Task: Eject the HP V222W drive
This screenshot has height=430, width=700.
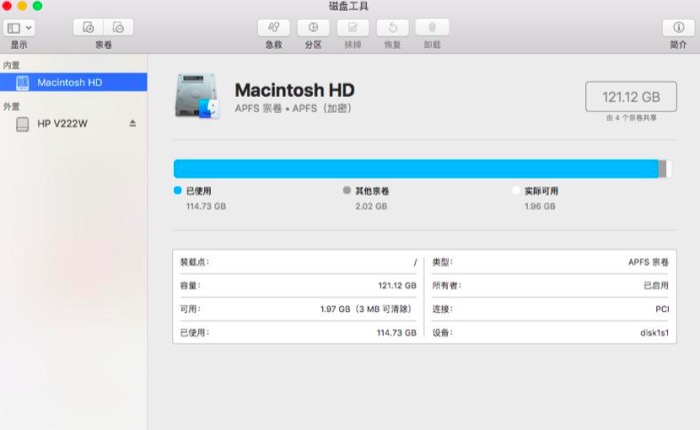Action: 133,123
